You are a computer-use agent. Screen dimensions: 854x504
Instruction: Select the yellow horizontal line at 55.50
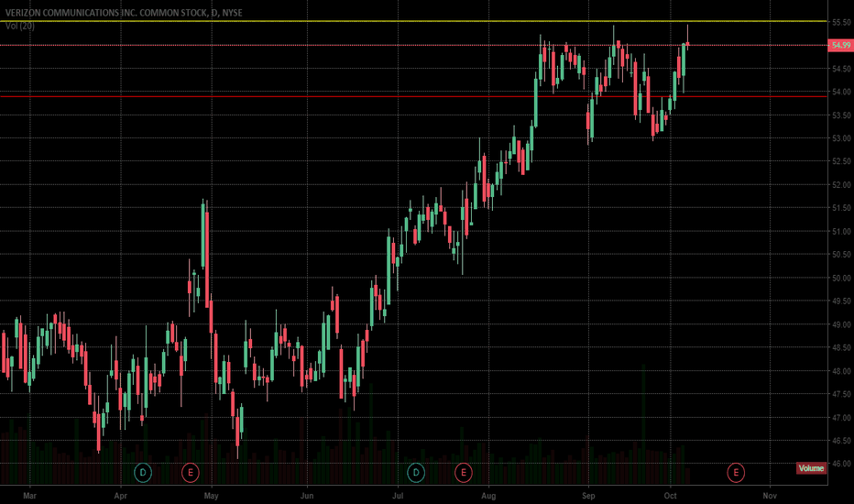point(414,21)
